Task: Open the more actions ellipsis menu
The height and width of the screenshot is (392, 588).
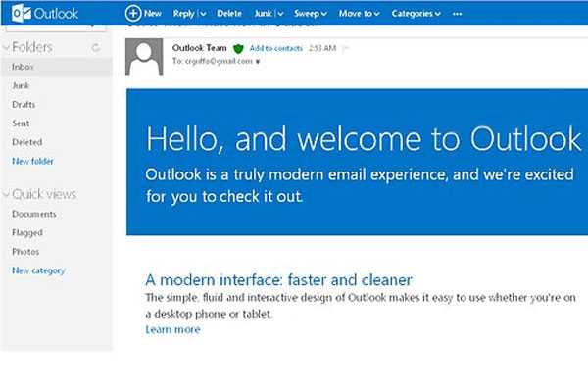Action: pos(457,14)
